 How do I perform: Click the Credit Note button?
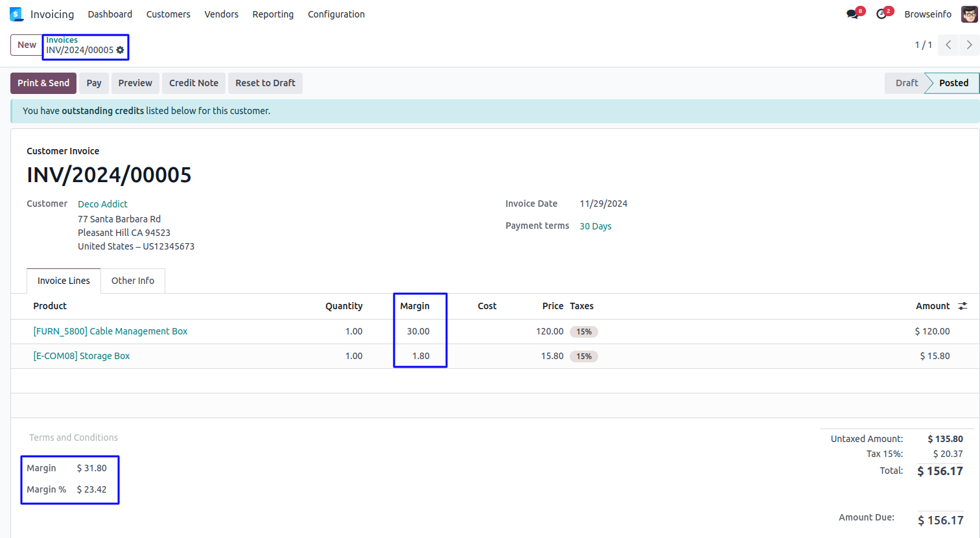pyautogui.click(x=193, y=83)
